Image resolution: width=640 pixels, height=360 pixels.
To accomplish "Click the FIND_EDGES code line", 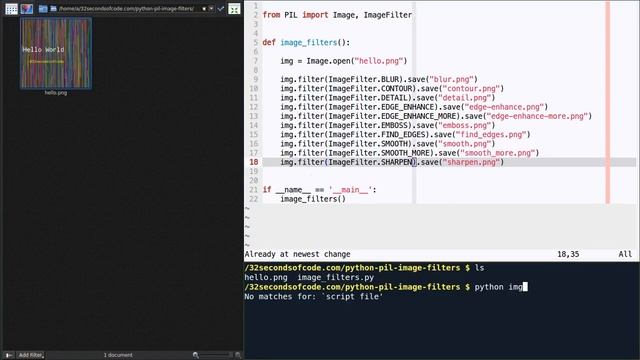I will (x=405, y=134).
